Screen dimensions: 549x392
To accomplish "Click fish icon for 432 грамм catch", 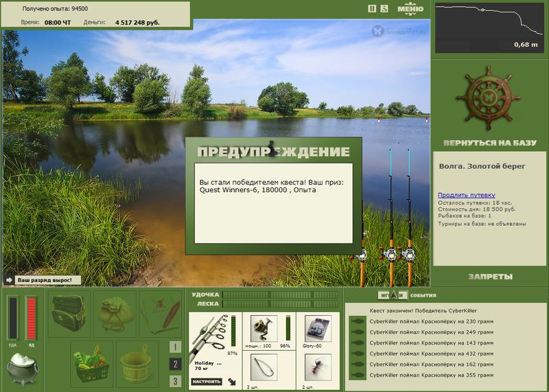I will pyautogui.click(x=358, y=354).
